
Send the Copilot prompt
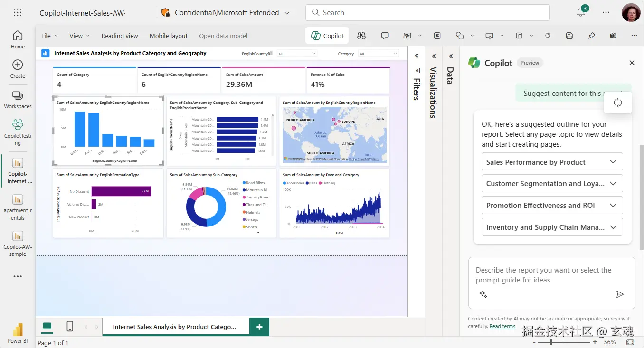point(620,294)
